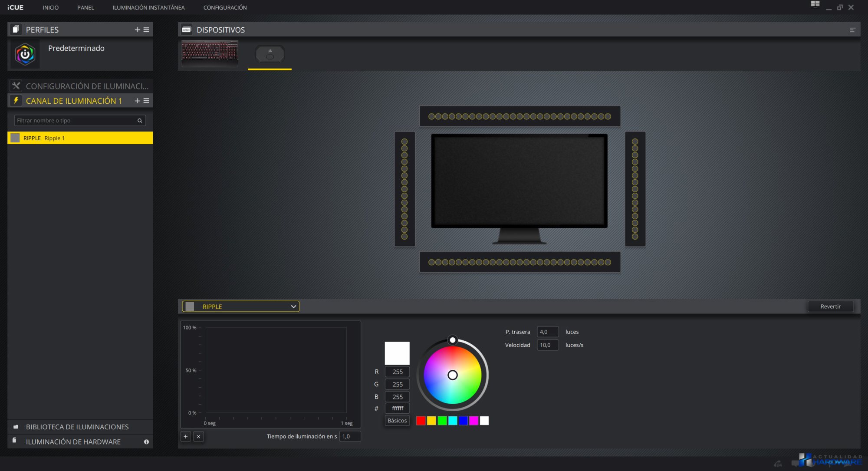Open the Iluminación Instantánea menu

148,7
